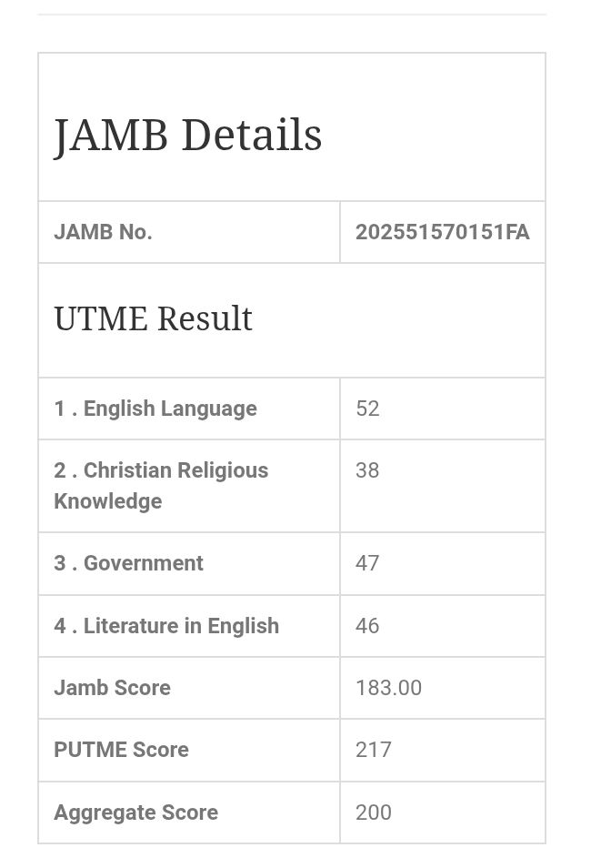The image size is (591, 868).
Task: Click the word 'Knowledge' in the subject list
Action: pyautogui.click(x=107, y=501)
